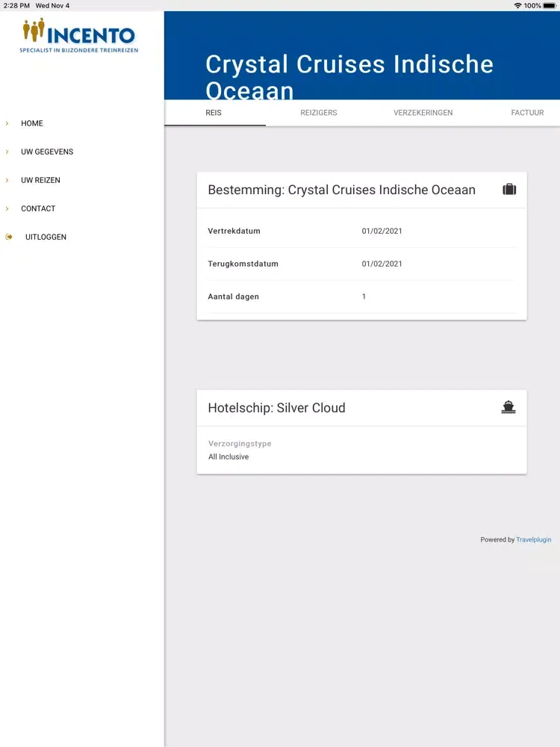Click the Verzorgingstype label
Viewport: 560px width, 747px height.
(x=240, y=444)
